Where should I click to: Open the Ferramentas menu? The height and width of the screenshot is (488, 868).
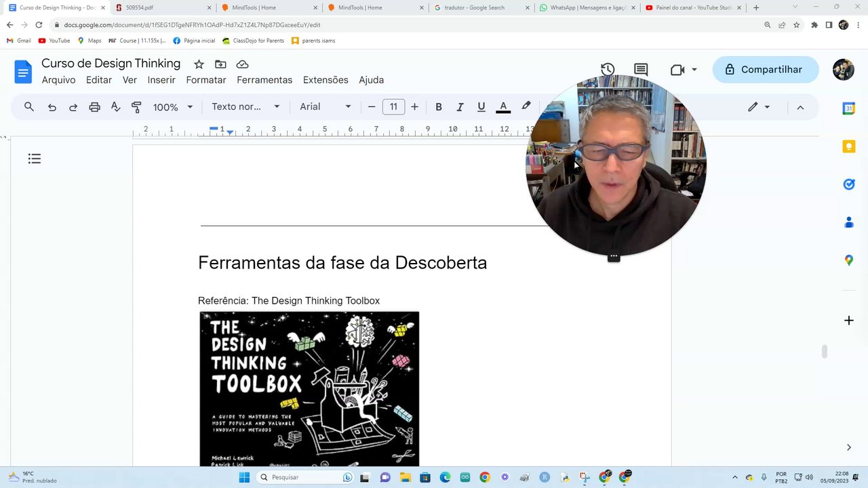tap(264, 80)
